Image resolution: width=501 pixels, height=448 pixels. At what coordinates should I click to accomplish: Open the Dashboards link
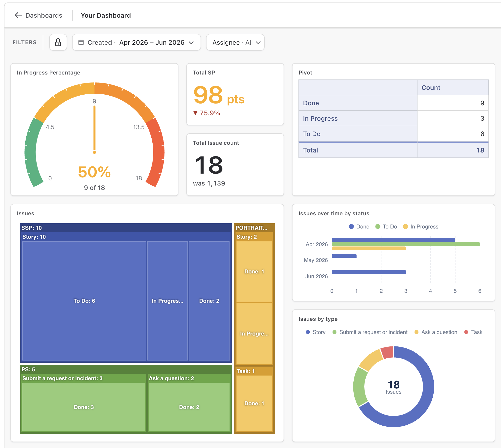[x=44, y=15]
